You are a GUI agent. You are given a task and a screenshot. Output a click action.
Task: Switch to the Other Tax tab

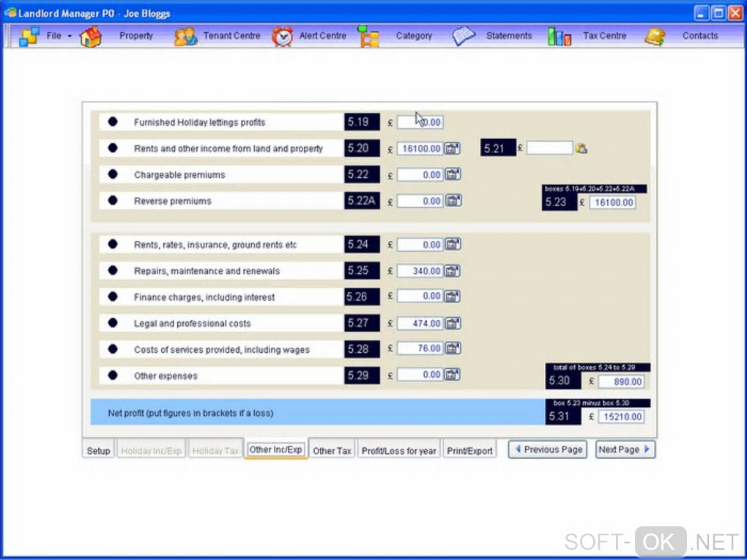coord(332,450)
